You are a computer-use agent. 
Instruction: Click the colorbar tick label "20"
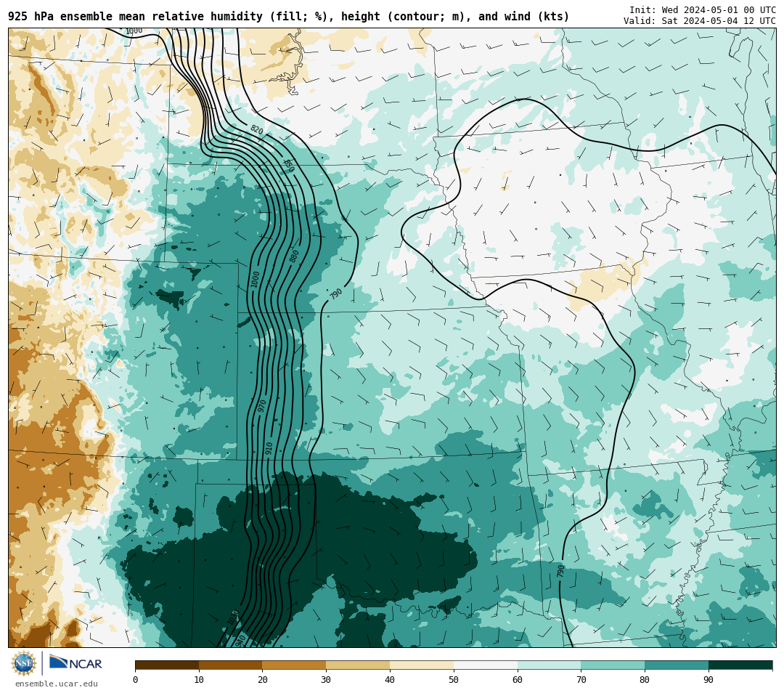[263, 679]
